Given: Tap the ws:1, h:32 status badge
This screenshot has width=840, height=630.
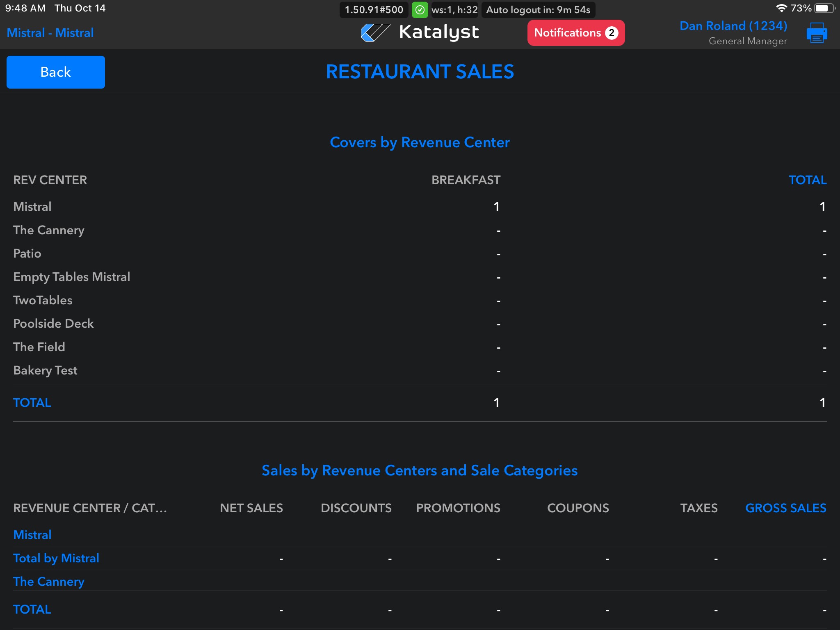Looking at the screenshot, I should [454, 10].
